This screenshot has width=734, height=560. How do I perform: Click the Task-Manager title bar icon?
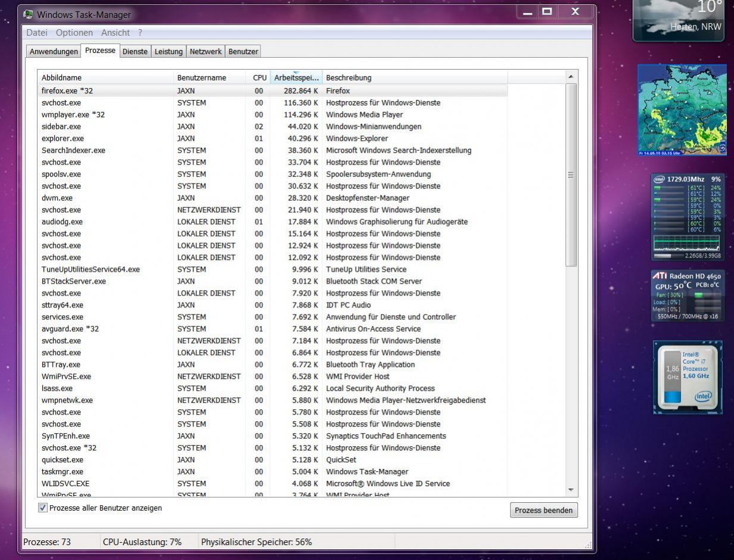(x=28, y=14)
